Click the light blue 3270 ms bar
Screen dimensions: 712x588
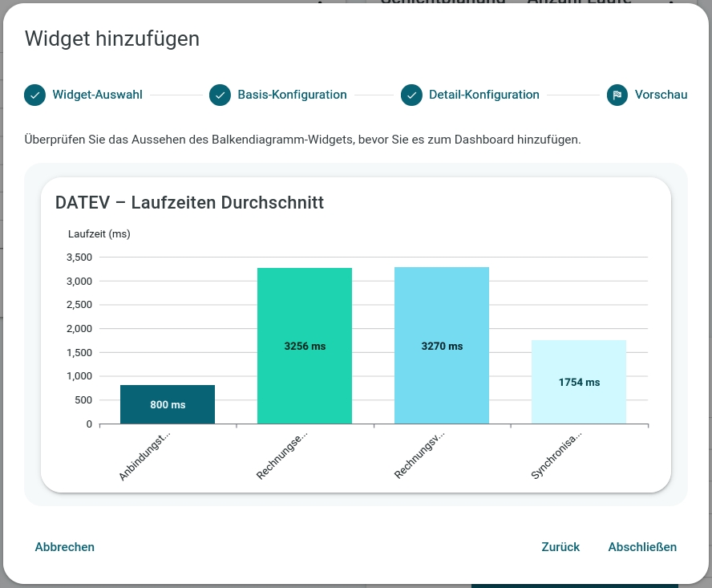[x=442, y=346]
